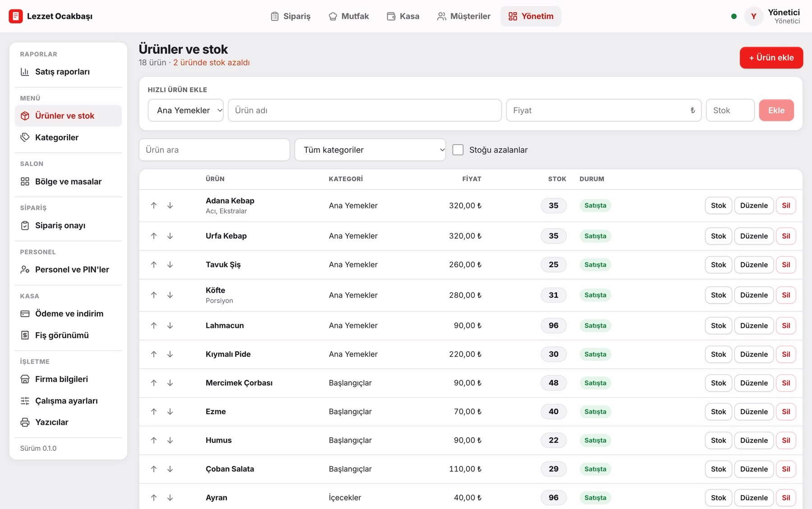
Task: Go to the Kasa tab
Action: (x=403, y=16)
